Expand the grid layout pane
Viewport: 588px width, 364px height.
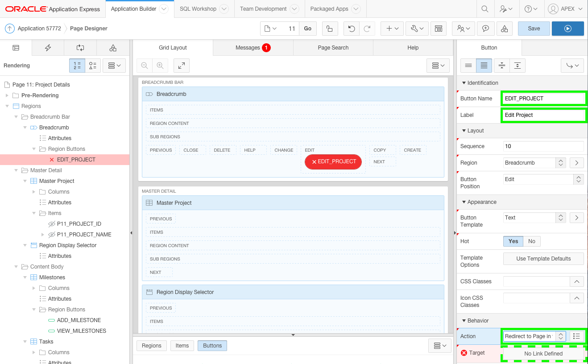click(182, 66)
